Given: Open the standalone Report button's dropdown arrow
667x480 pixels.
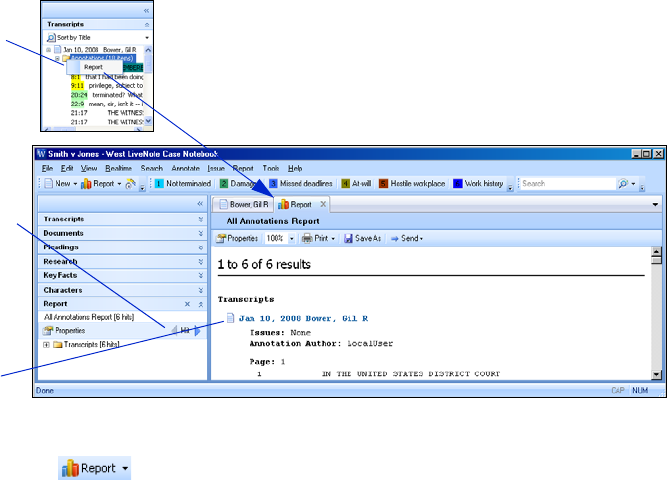Looking at the screenshot, I should (125, 469).
